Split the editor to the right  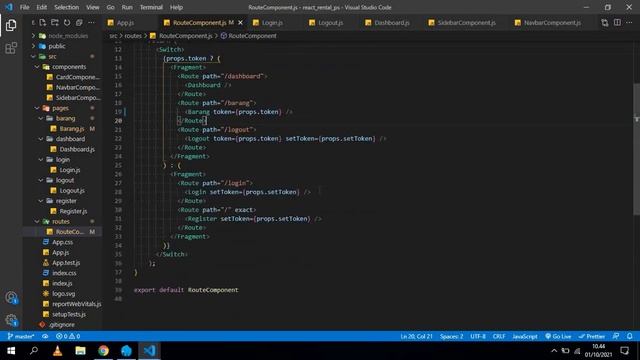(617, 23)
